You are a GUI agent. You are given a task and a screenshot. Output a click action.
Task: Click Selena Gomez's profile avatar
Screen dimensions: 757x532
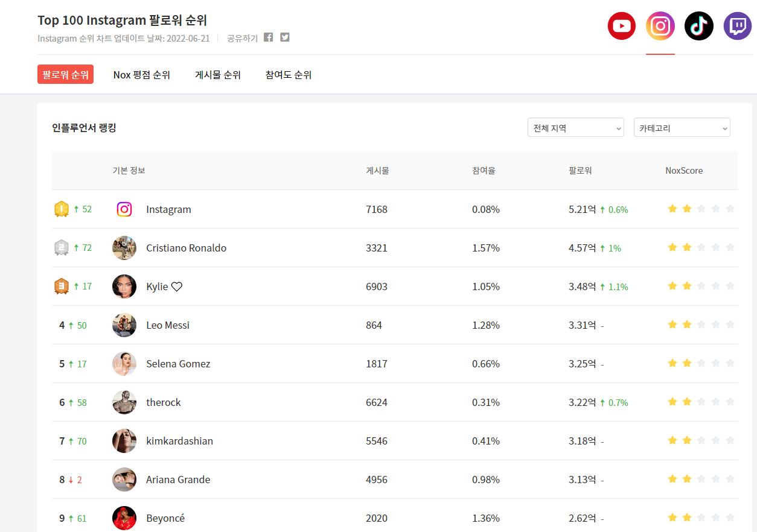124,364
